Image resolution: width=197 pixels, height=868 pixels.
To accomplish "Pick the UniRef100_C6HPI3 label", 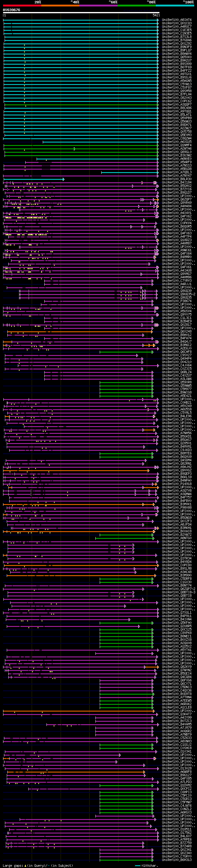I will point(176,792).
